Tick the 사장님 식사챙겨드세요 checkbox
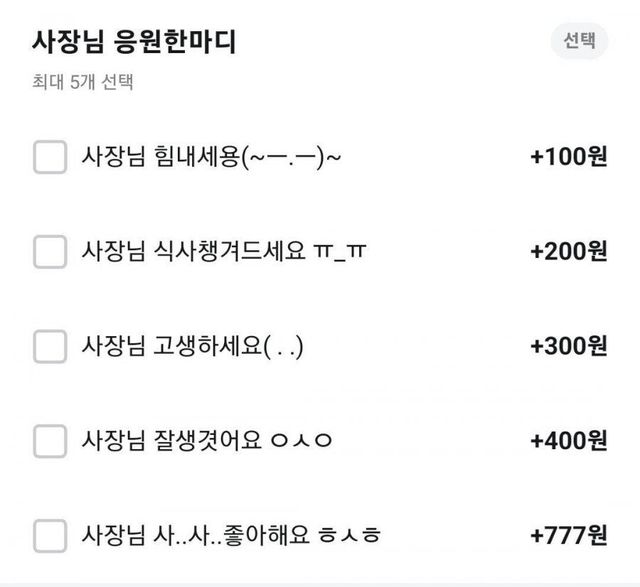 point(50,252)
